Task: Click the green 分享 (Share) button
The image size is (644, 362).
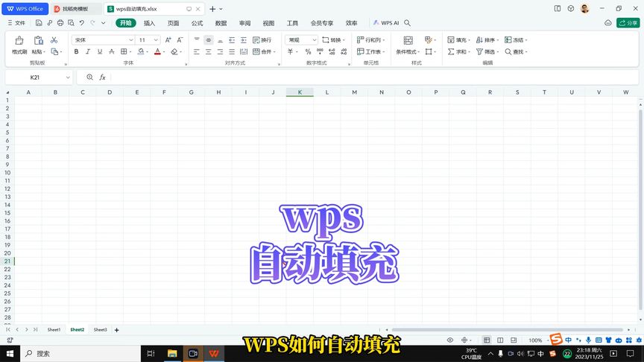Action: [627, 23]
